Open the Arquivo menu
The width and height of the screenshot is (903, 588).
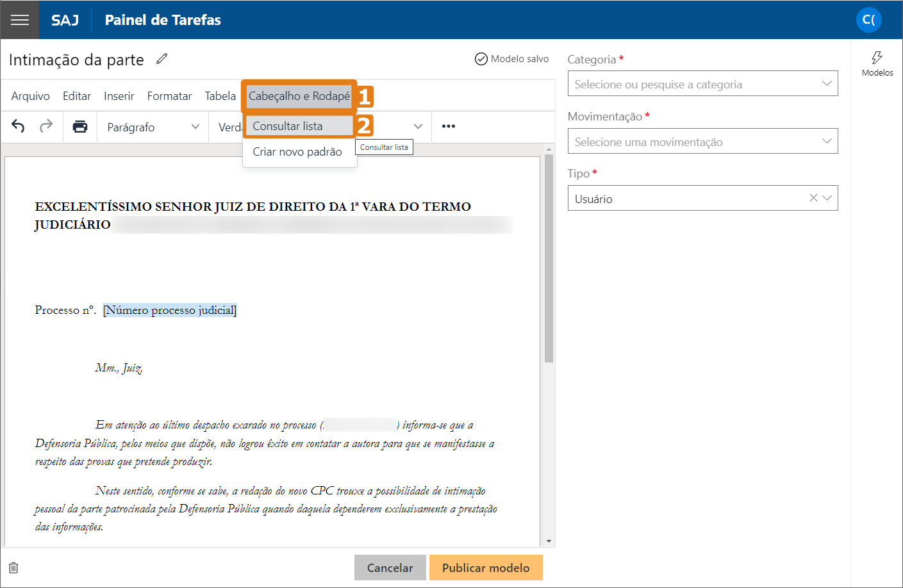(x=30, y=96)
